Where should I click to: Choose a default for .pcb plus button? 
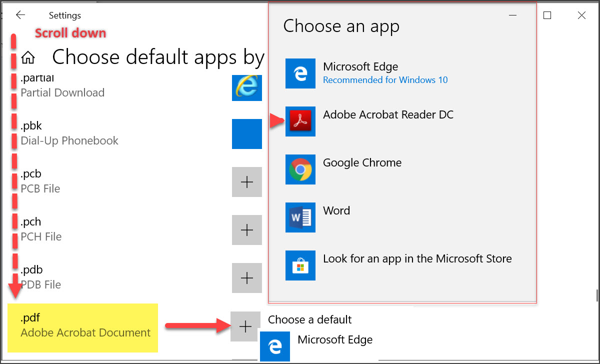[x=247, y=182]
